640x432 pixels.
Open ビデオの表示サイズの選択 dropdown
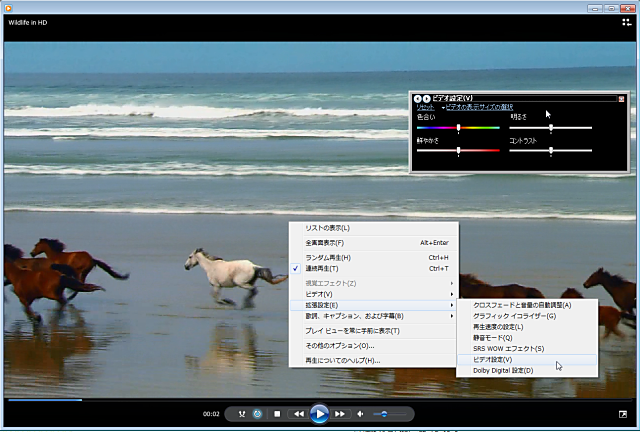pos(478,107)
